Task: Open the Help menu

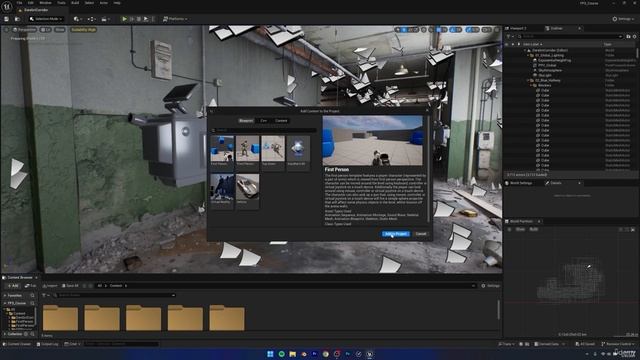Action: [x=117, y=3]
